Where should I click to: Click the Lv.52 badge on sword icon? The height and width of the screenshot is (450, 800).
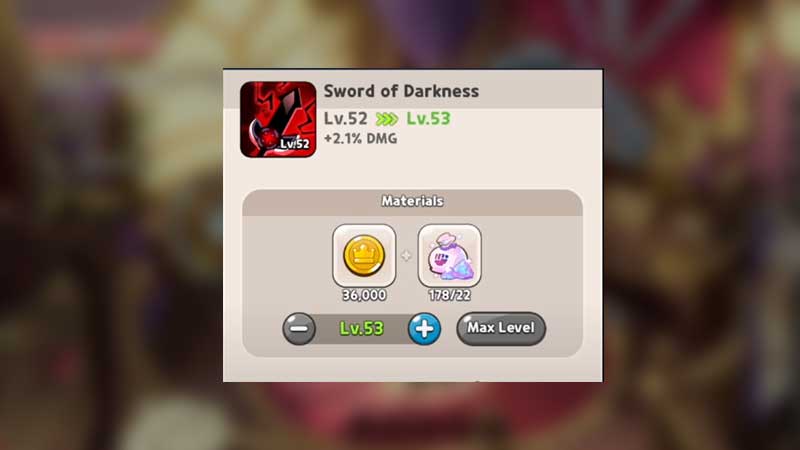pos(294,144)
